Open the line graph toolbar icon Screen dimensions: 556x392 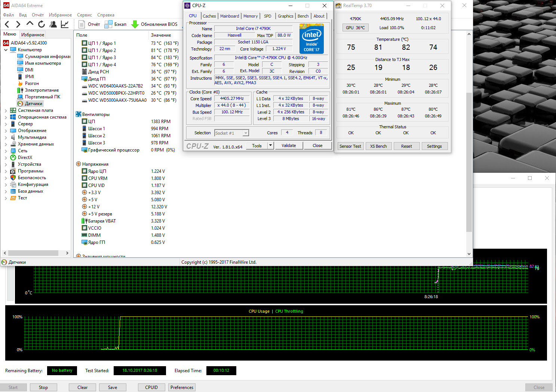tap(65, 24)
